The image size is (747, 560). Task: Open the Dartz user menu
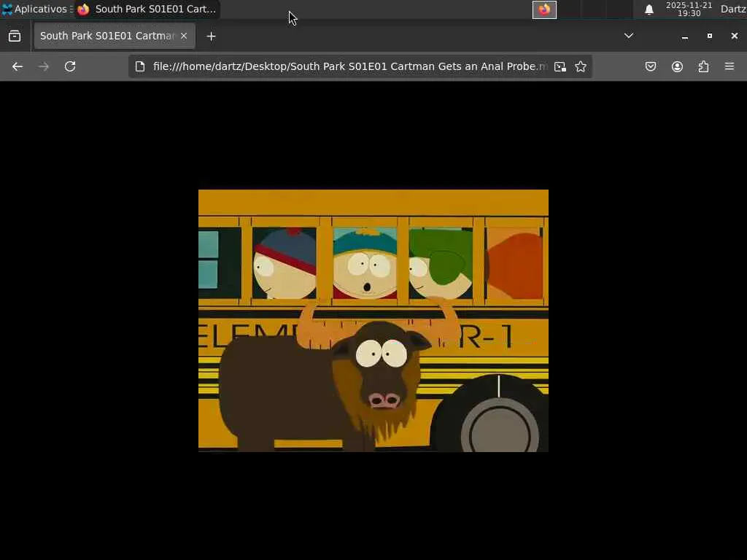pos(732,9)
